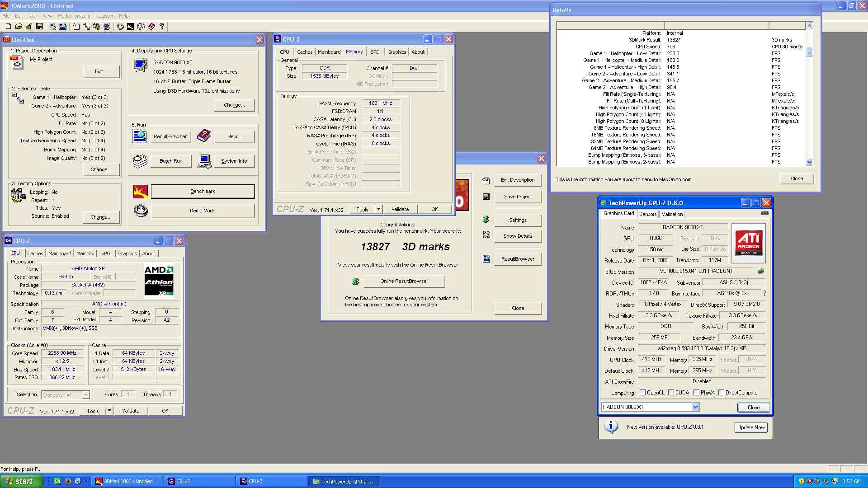Click the Details list scrollbar thumb

point(809,52)
